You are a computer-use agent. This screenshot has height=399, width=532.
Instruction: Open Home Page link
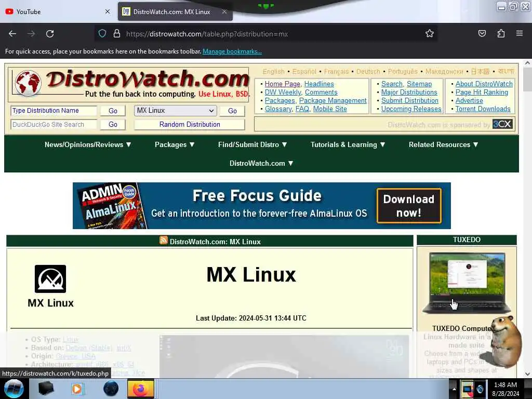click(282, 84)
